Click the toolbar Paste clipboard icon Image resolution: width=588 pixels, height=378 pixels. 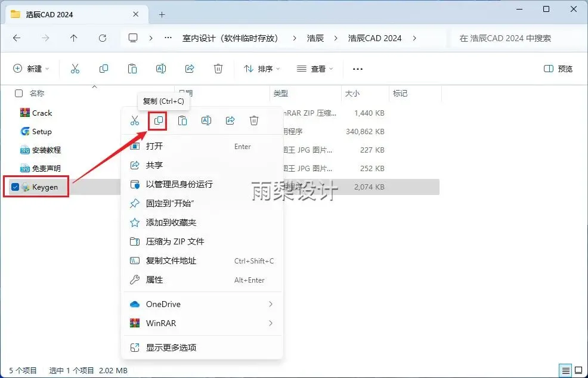coord(132,69)
